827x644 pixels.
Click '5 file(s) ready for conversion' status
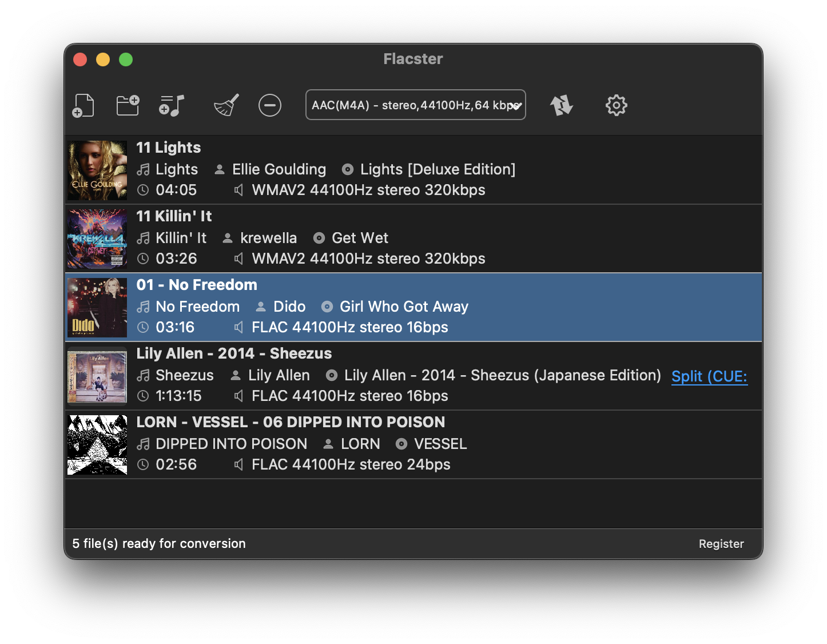159,544
